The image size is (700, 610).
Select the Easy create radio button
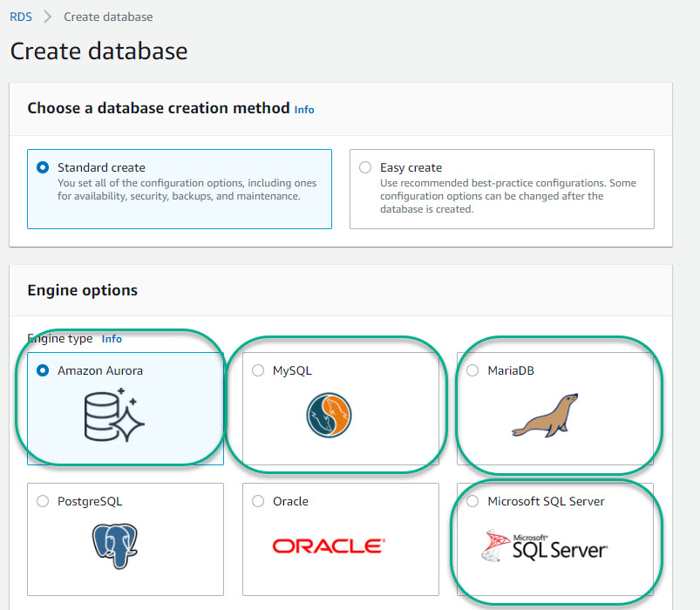point(365,167)
